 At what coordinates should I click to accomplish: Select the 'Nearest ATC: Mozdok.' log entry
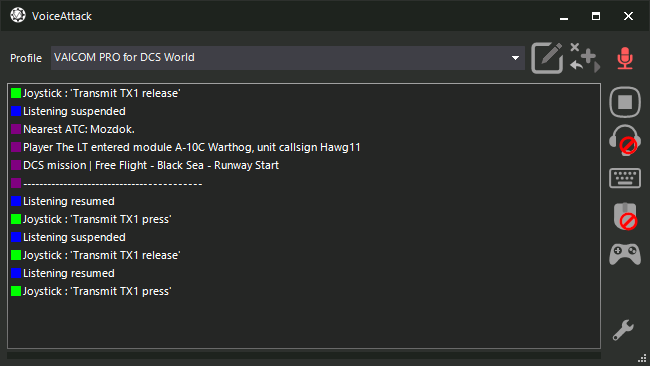tap(79, 129)
